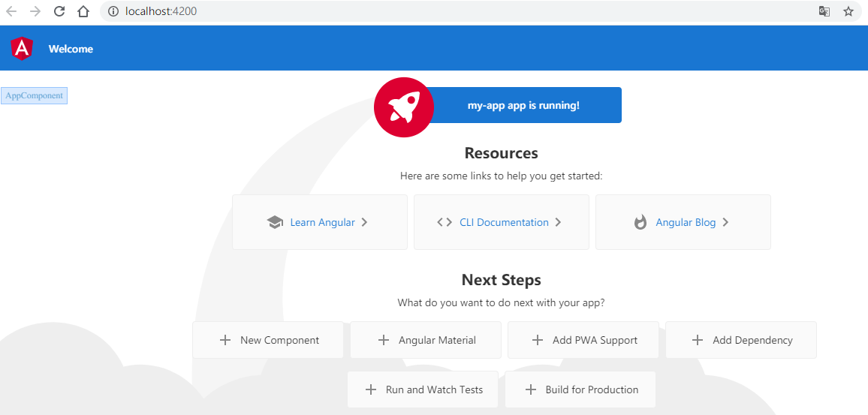Click the Next Steps heading
This screenshot has width=868, height=415.
tap(501, 280)
